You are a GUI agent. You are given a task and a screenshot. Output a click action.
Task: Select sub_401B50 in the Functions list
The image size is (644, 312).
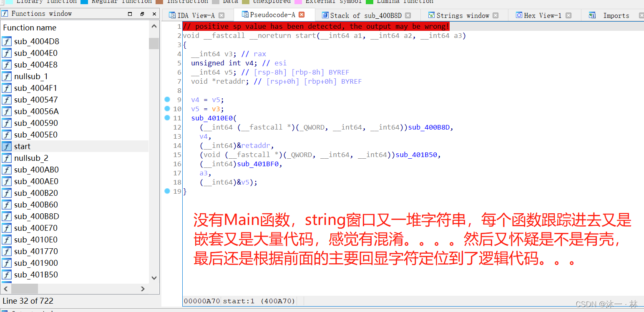pyautogui.click(x=75, y=275)
